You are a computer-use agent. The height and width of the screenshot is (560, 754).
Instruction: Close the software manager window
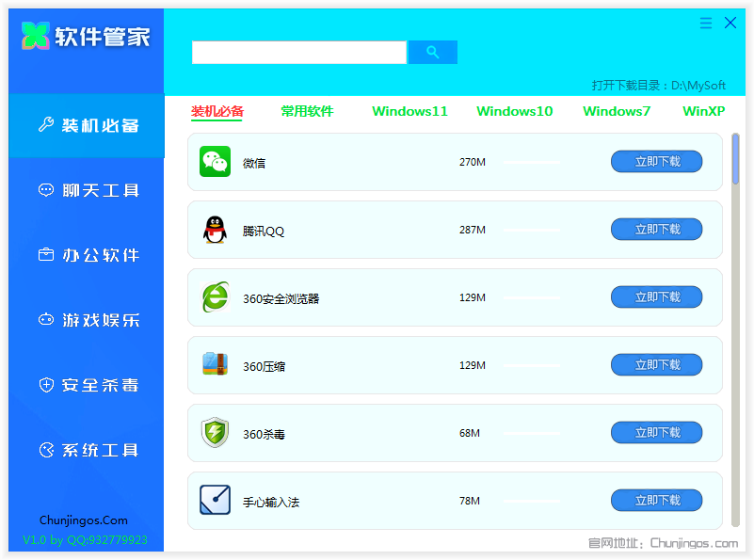click(730, 23)
